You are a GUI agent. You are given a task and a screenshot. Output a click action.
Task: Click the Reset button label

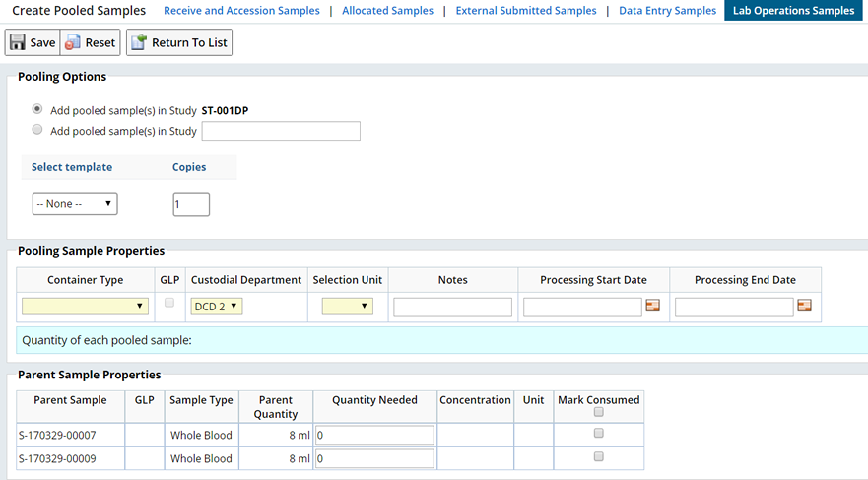(x=100, y=42)
